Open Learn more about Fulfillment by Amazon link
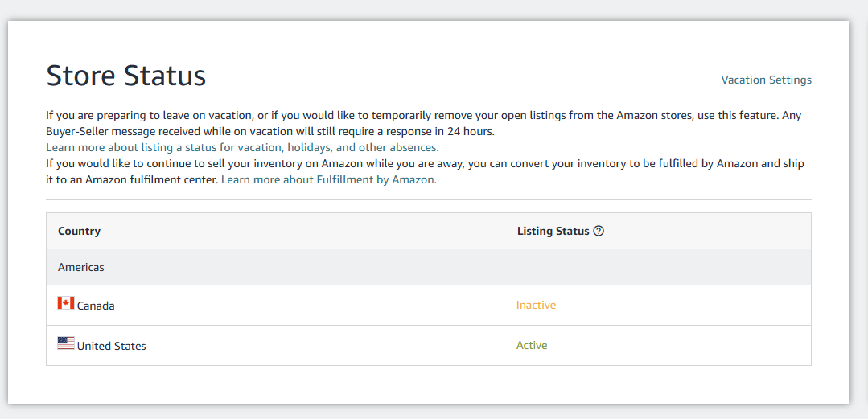868x419 pixels. click(329, 180)
